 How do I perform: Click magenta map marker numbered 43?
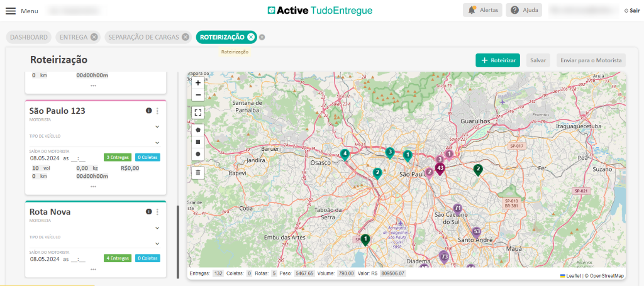point(440,168)
